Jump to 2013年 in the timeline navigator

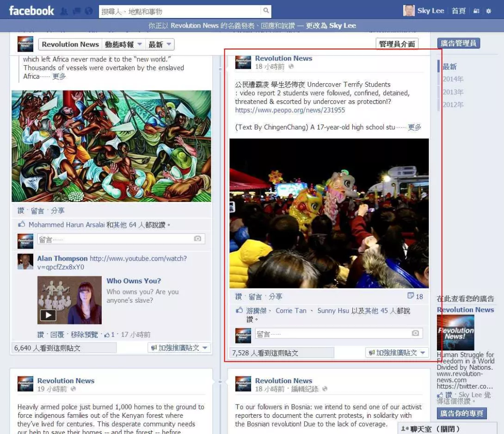[x=453, y=92]
